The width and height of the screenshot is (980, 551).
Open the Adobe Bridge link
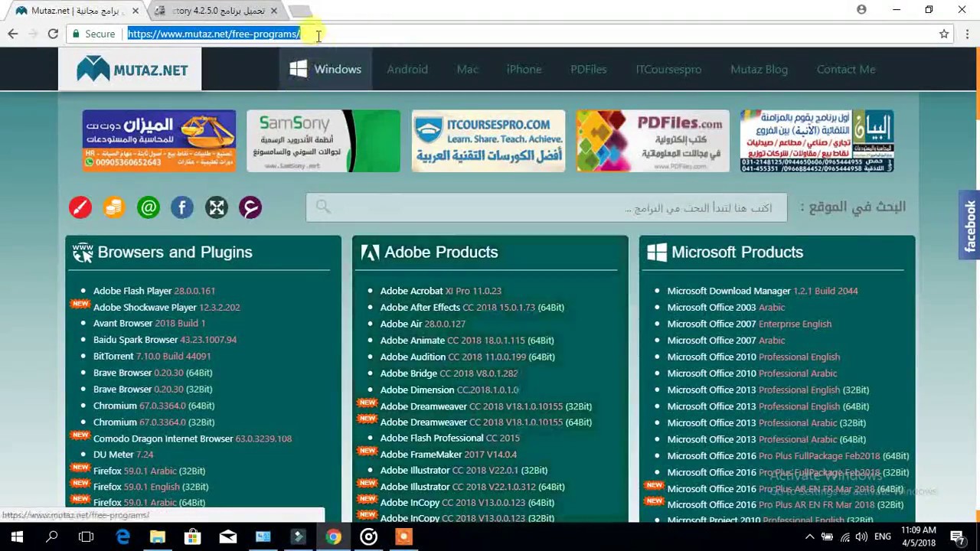pos(449,373)
